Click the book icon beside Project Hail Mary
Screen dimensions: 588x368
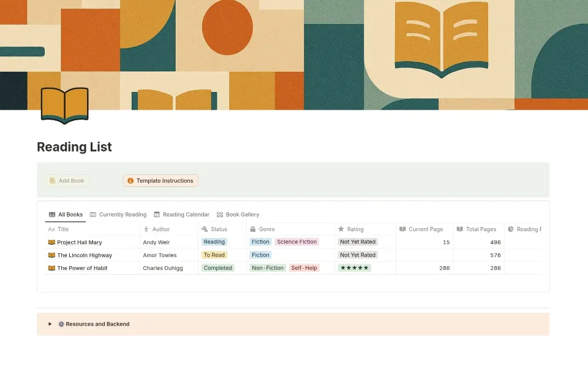click(x=51, y=242)
